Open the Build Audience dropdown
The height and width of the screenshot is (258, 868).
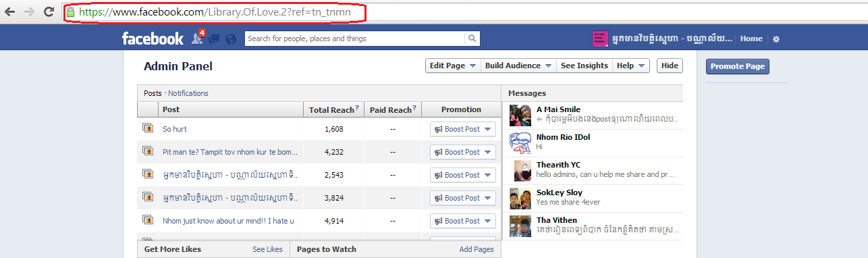coord(518,66)
